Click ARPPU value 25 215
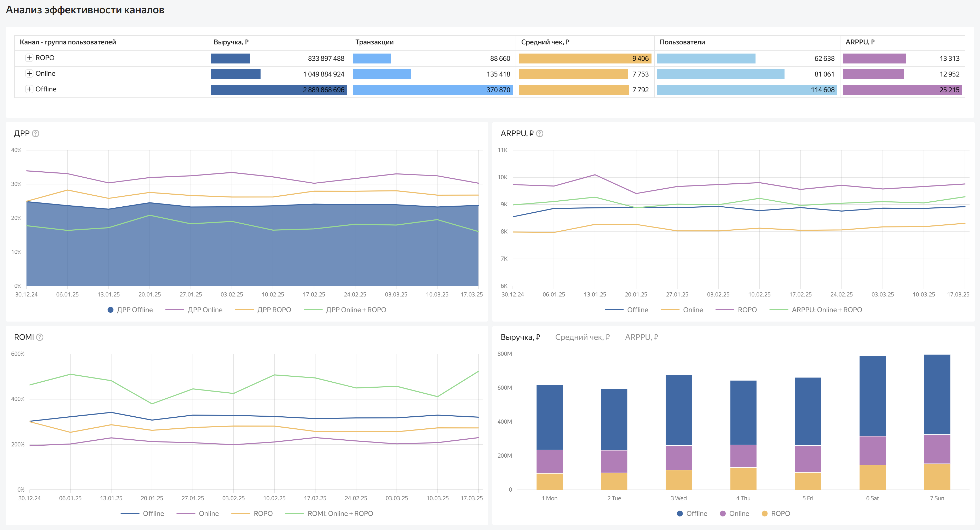Screen dimensions: 980x530 (x=949, y=90)
